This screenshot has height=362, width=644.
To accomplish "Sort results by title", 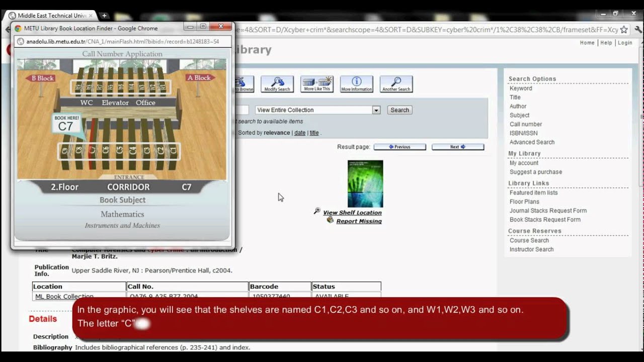I will [314, 133].
